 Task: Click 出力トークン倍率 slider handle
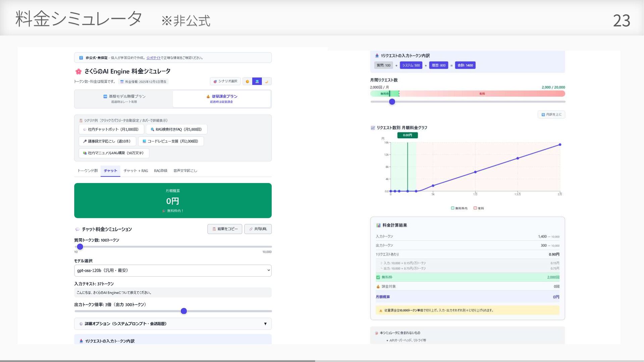coord(183,311)
